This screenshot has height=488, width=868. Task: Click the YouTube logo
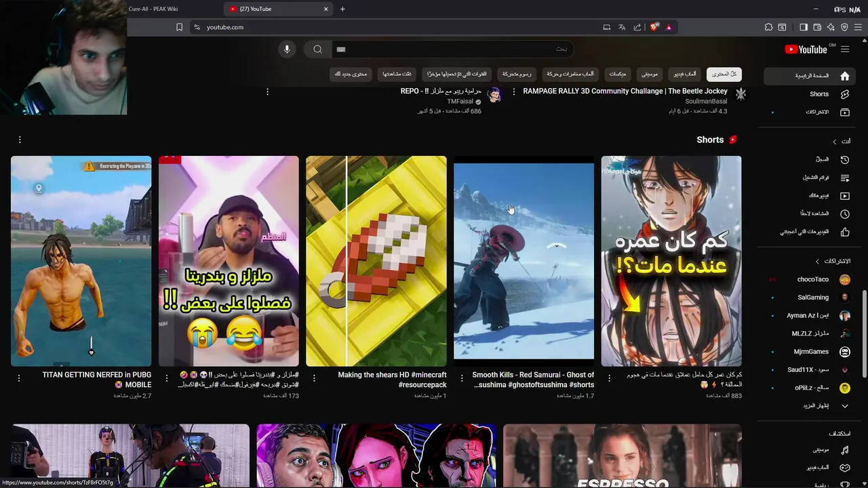click(806, 49)
